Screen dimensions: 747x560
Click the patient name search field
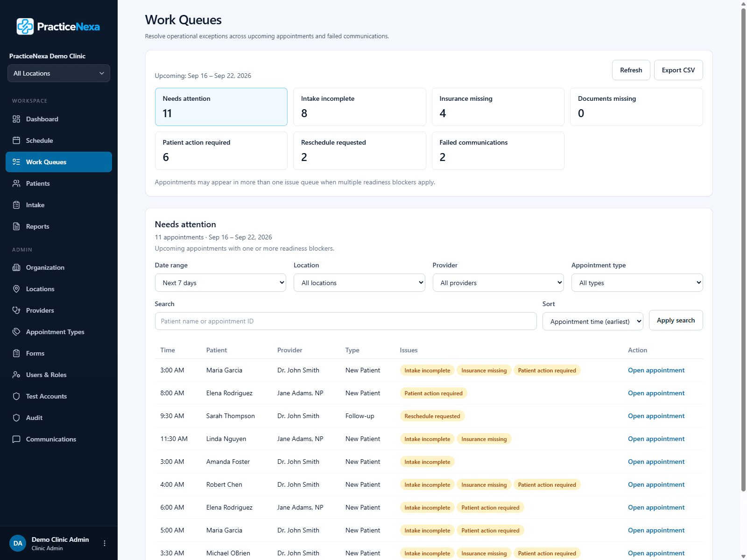point(345,321)
